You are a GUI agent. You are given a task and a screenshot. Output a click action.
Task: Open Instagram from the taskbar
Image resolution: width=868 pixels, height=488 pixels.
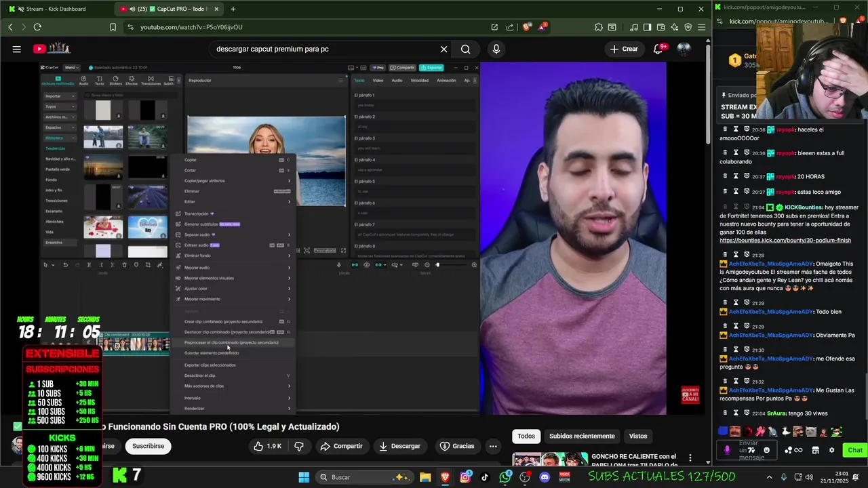[465, 477]
